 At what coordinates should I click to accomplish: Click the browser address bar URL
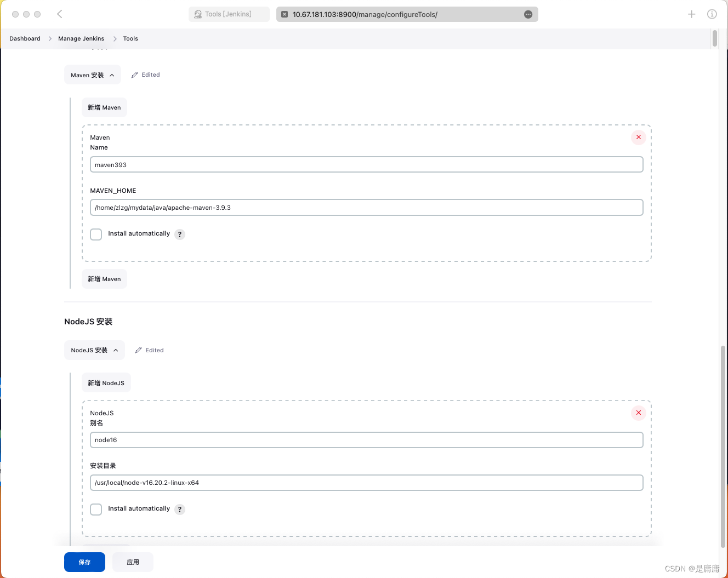(x=365, y=15)
